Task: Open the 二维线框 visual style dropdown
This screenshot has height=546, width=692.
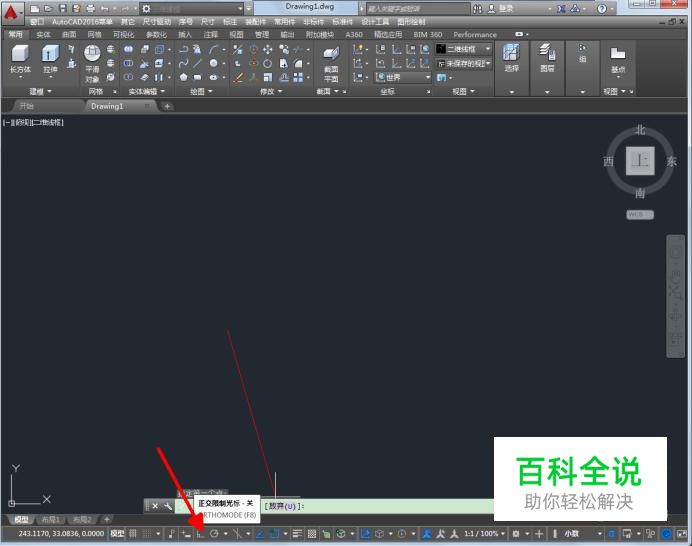Action: coord(463,49)
